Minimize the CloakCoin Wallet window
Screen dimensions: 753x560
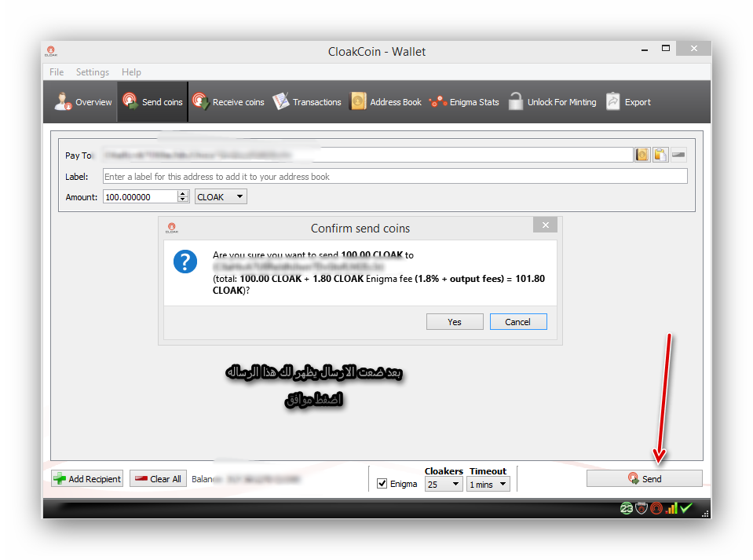click(x=645, y=49)
